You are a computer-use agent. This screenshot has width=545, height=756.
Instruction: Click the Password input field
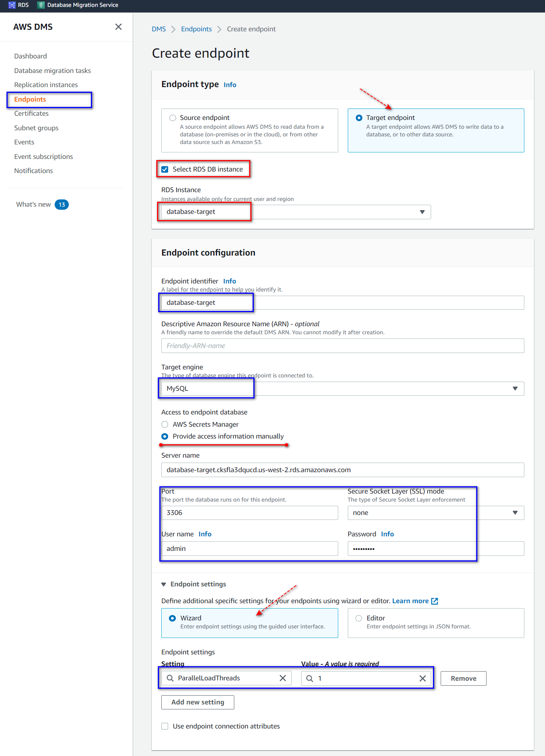[x=436, y=549]
